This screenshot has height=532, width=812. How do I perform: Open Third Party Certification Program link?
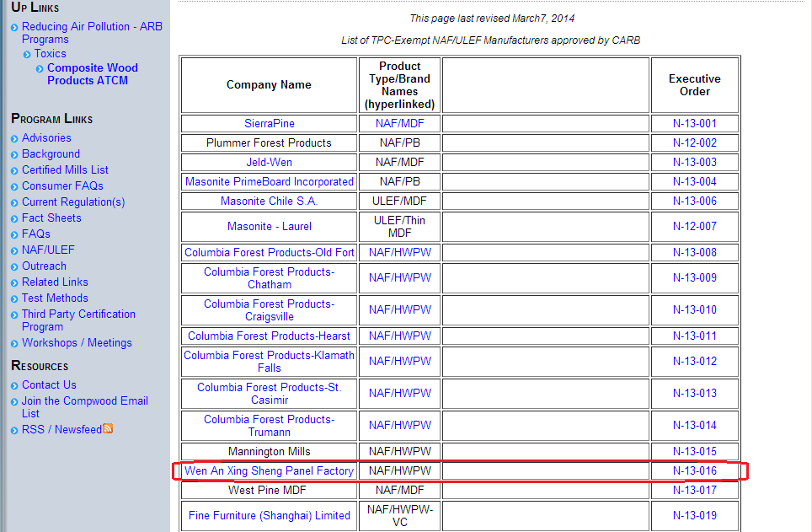click(78, 320)
